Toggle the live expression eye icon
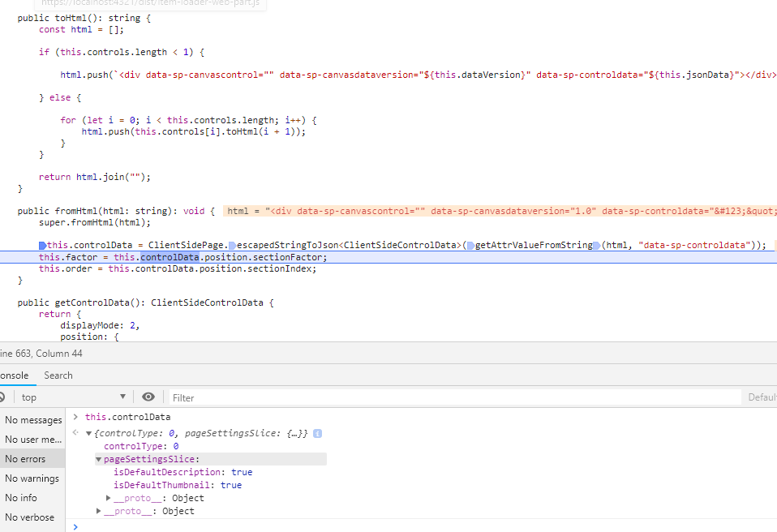777x532 pixels. [148, 397]
